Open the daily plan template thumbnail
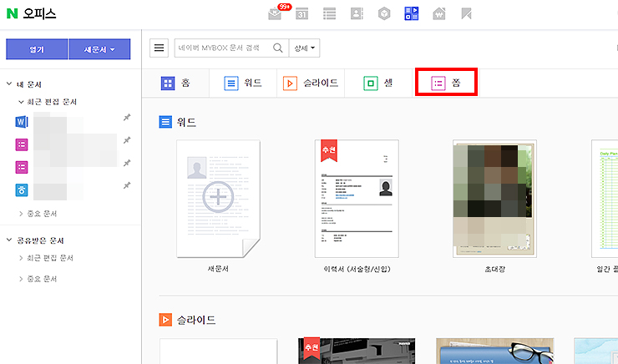The width and height of the screenshot is (618, 364). [x=605, y=199]
